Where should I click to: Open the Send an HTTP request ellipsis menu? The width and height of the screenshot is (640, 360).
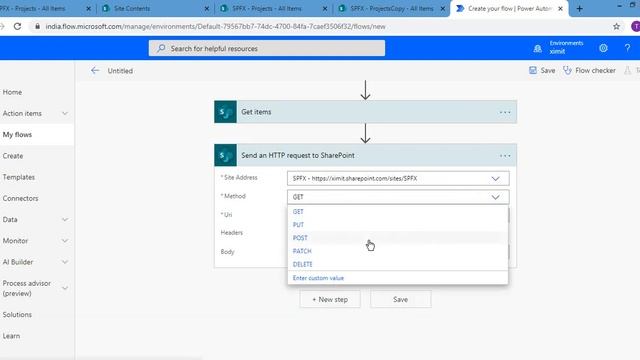505,156
